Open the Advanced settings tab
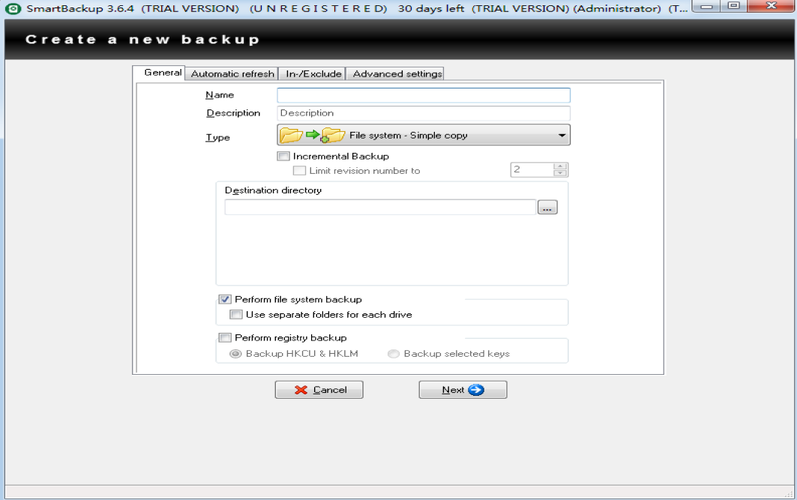797x500 pixels. [x=395, y=74]
